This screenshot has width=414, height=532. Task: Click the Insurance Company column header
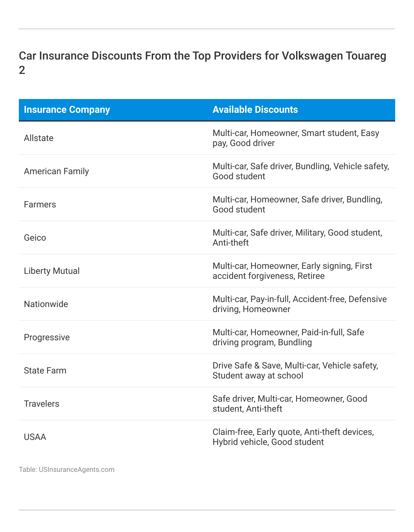click(67, 110)
